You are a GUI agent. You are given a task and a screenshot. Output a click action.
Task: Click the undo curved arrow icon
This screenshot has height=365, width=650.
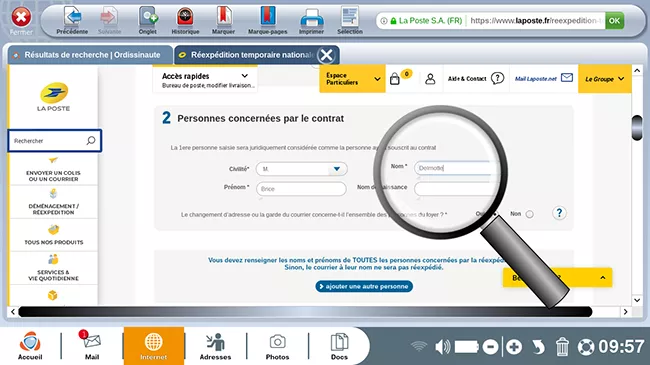pyautogui.click(x=538, y=347)
